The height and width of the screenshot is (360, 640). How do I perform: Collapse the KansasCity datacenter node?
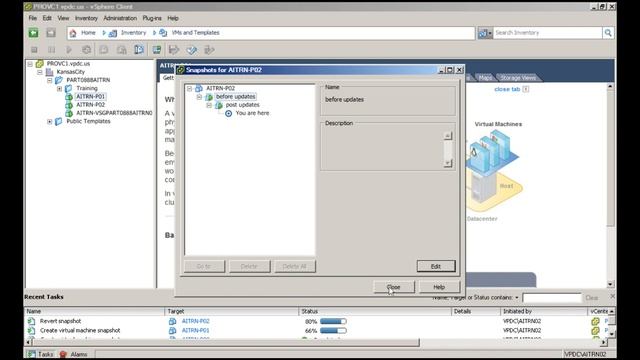[40, 72]
